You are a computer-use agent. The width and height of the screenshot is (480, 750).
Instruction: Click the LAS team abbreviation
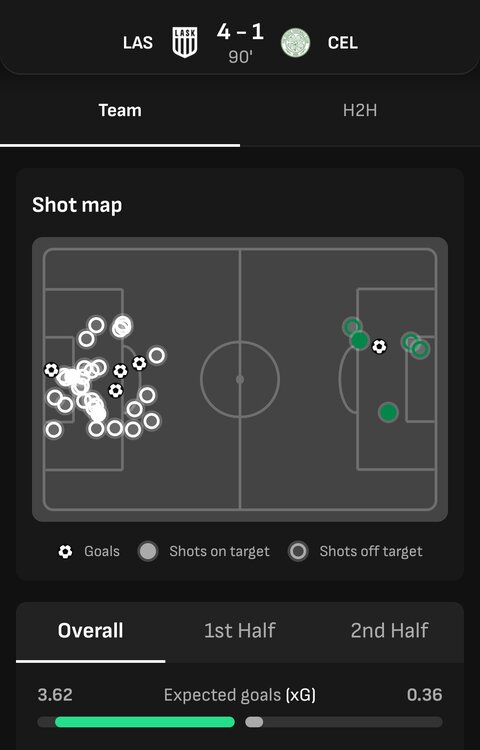click(138, 43)
